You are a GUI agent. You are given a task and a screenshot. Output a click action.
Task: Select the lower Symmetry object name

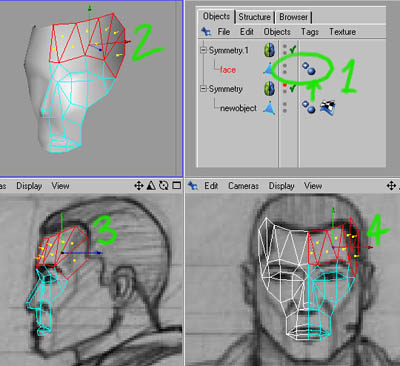coord(226,89)
